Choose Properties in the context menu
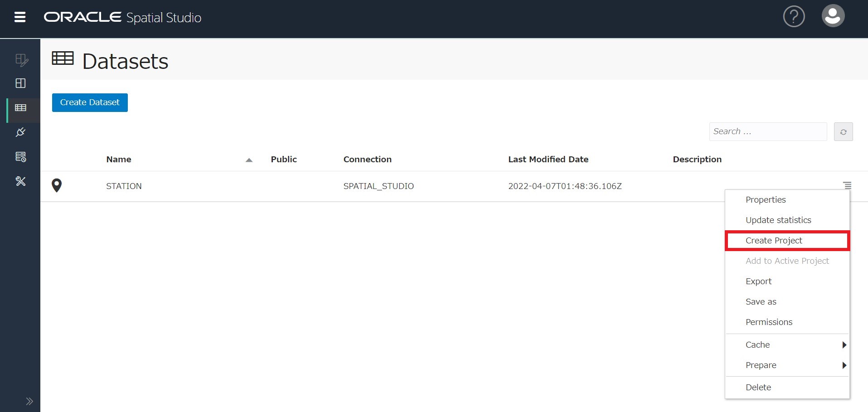Viewport: 868px width, 412px height. (766, 200)
